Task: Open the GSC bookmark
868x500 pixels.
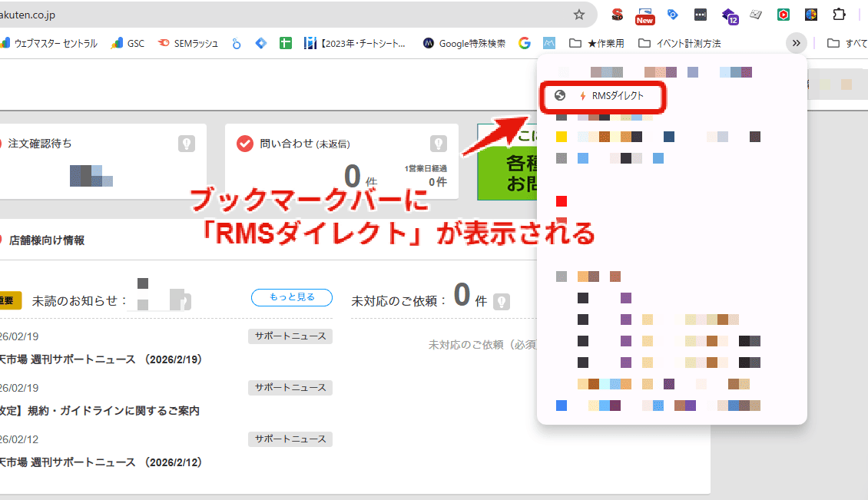Action: coord(128,44)
